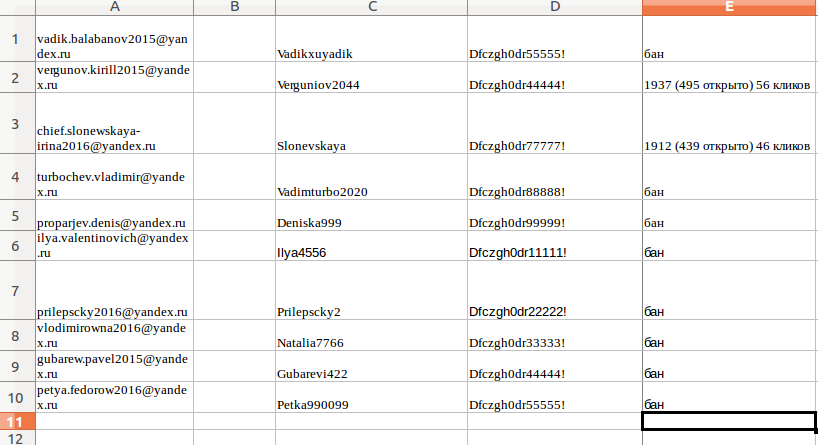The image size is (818, 445).
Task: Click the Dfczgh0dr88888! cell
Action: tap(555, 176)
